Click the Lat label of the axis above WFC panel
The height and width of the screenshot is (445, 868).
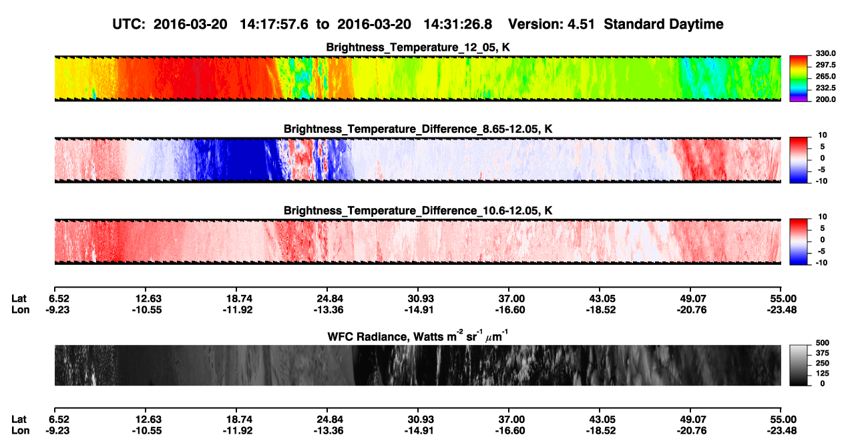tap(19, 299)
